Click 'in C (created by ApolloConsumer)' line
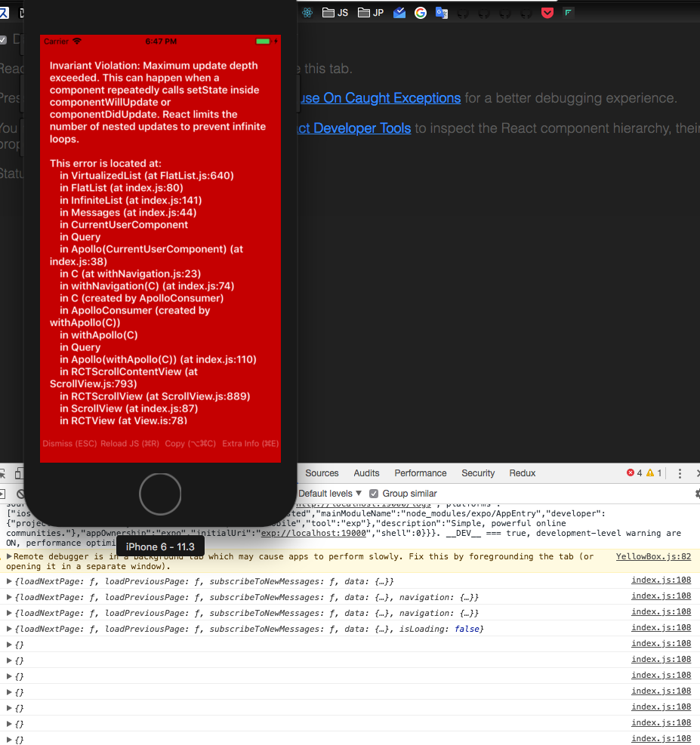Screen dimensions: 700x745 (x=142, y=298)
